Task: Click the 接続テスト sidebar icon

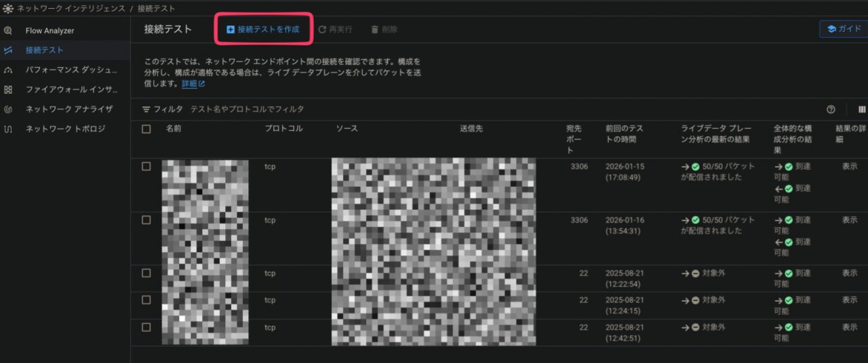Action: [x=8, y=50]
